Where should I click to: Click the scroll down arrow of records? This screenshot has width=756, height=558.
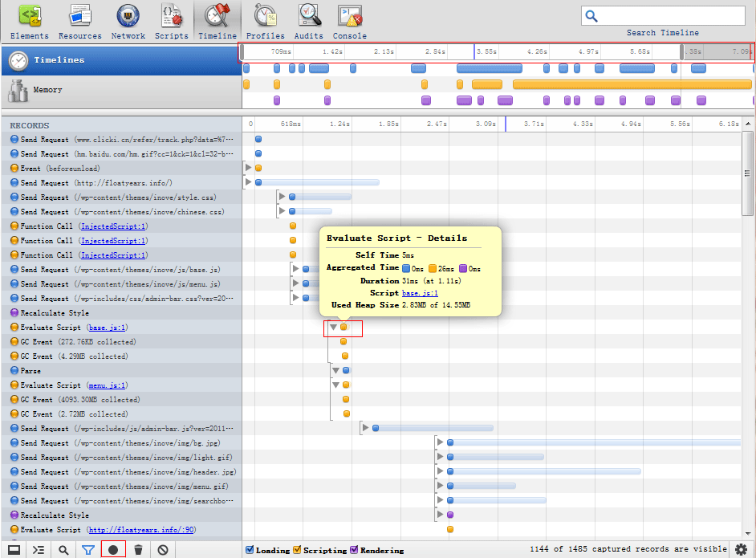pos(748,533)
